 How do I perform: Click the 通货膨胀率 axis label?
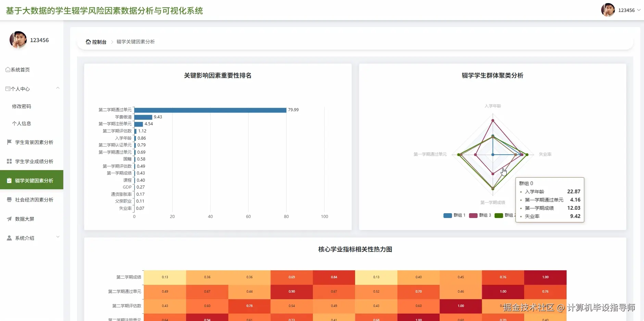coord(121,194)
